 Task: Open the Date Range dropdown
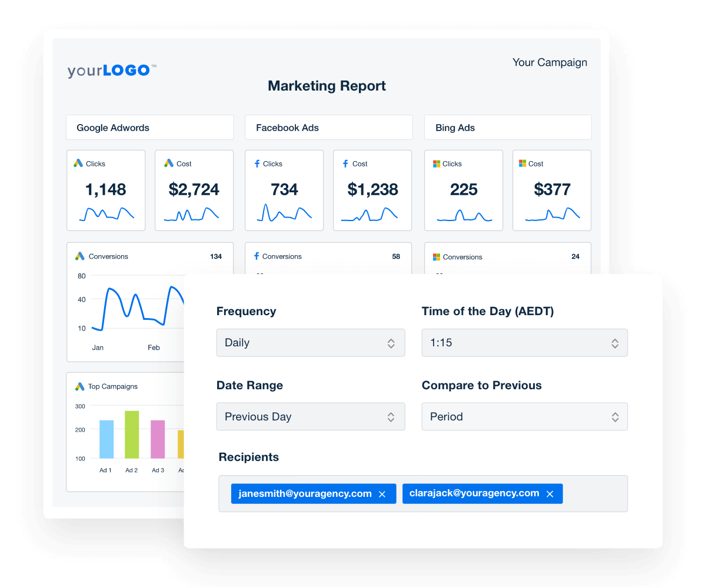point(311,416)
